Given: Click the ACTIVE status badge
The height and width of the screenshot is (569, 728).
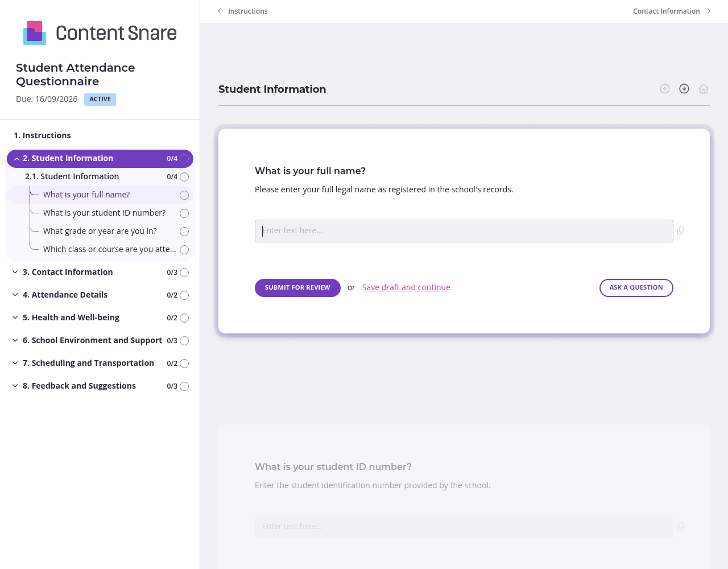Looking at the screenshot, I should click(100, 100).
